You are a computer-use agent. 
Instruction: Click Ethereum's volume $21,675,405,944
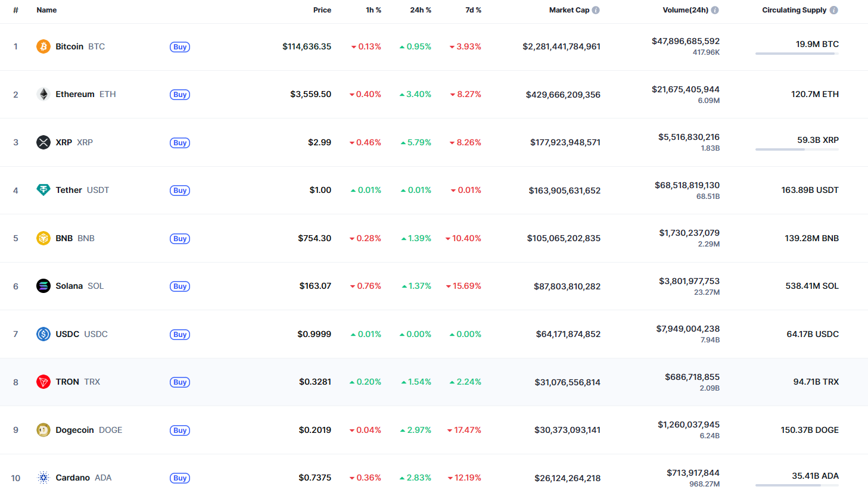(x=686, y=89)
